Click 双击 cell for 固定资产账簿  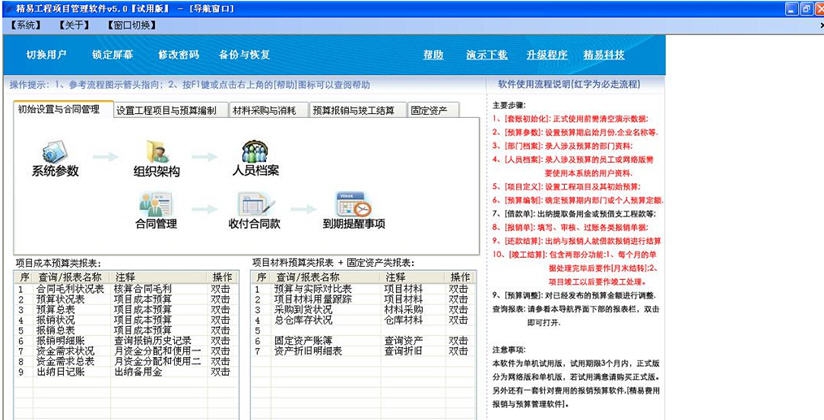pyautogui.click(x=458, y=341)
